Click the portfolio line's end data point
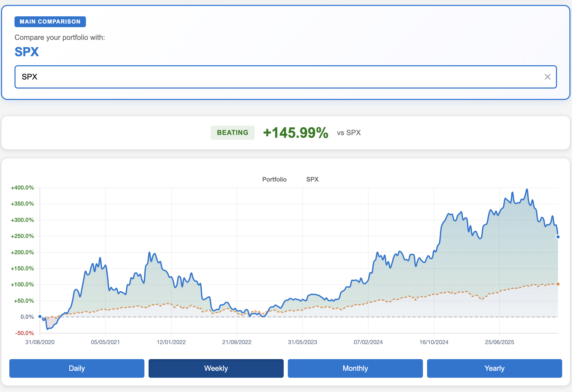This screenshot has width=572, height=392. click(558, 237)
